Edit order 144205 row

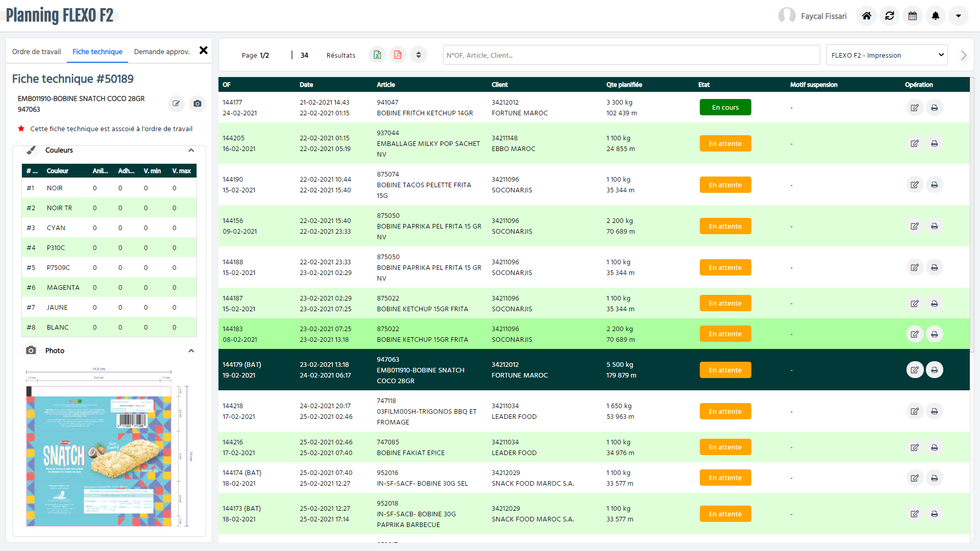pos(915,143)
